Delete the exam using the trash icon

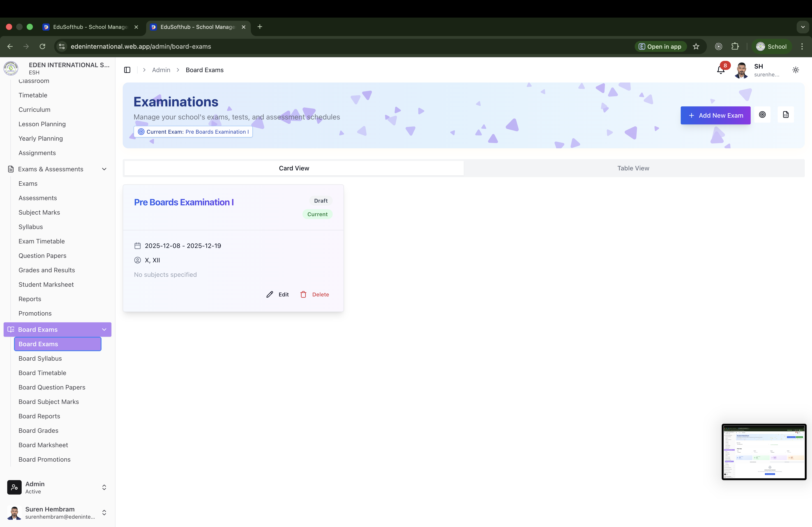314,294
